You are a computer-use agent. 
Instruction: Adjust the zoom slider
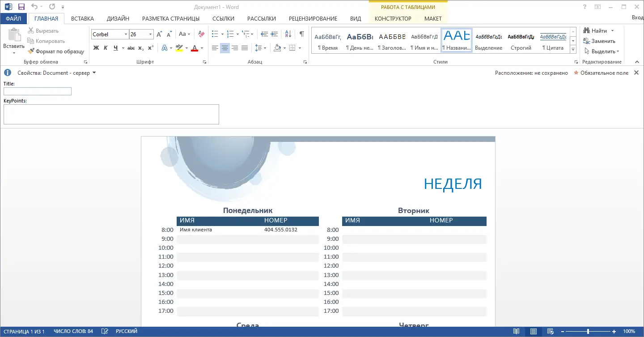(x=588, y=332)
